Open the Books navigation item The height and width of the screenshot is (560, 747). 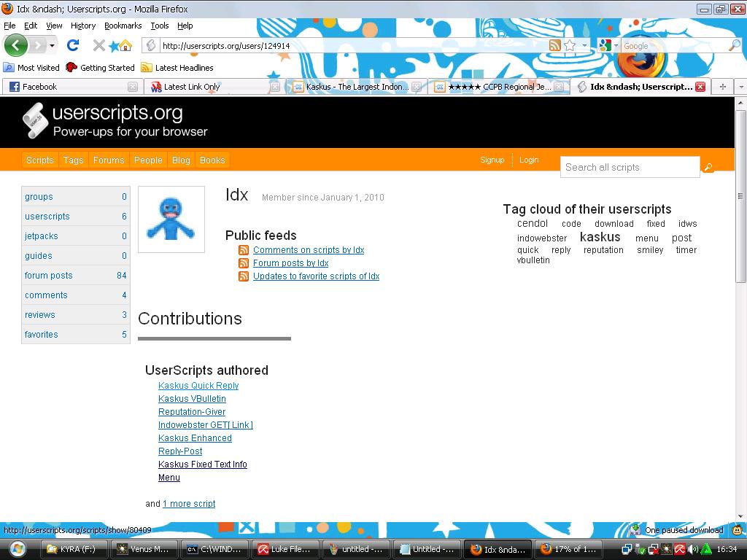pos(212,160)
